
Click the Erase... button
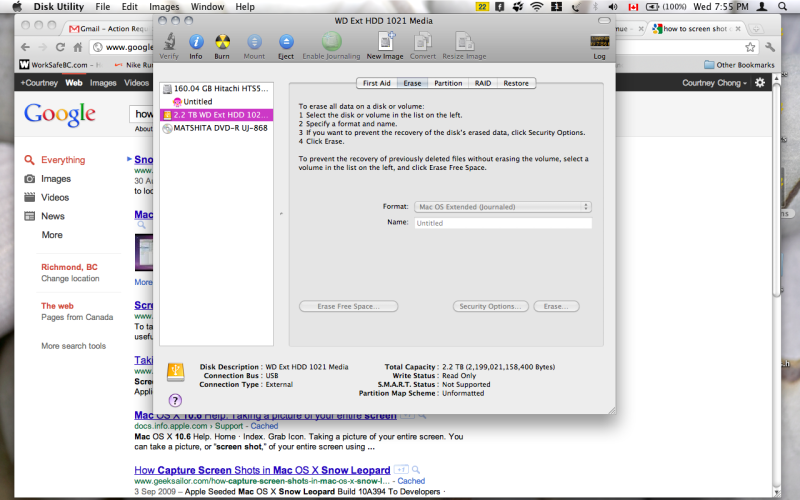(x=556, y=306)
